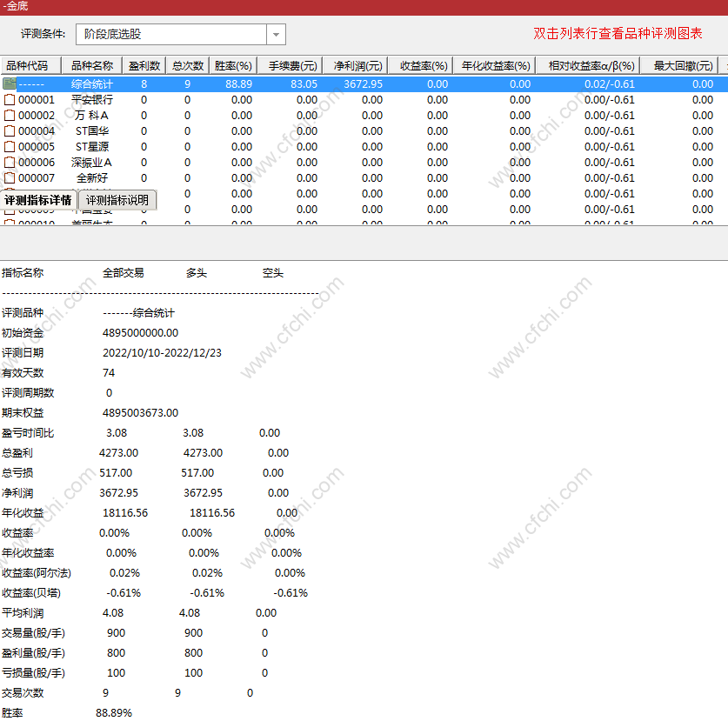The image size is (728, 721).
Task: Click the 期末权益 value 4895003673.00
Action: point(140,413)
